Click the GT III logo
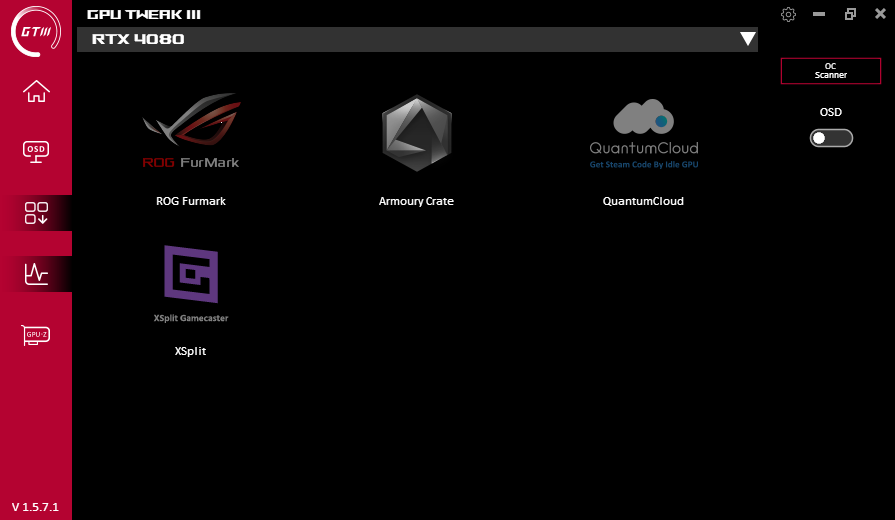Image resolution: width=895 pixels, height=520 pixels. pos(35,31)
